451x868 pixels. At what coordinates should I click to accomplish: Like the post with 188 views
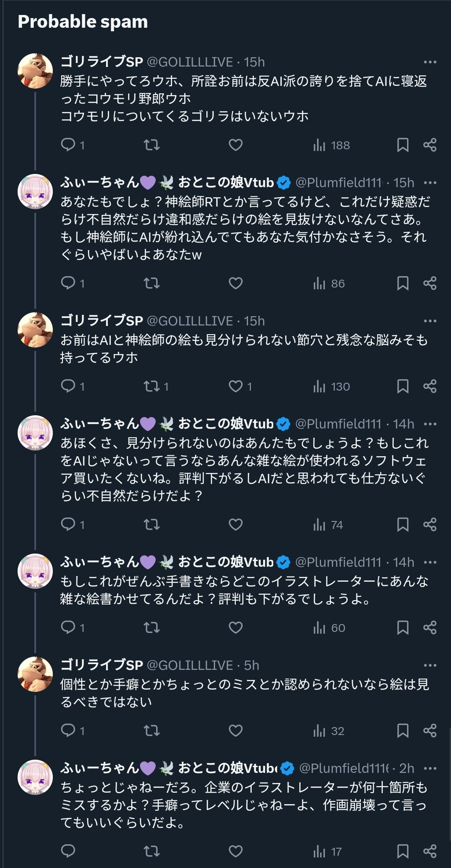236,145
